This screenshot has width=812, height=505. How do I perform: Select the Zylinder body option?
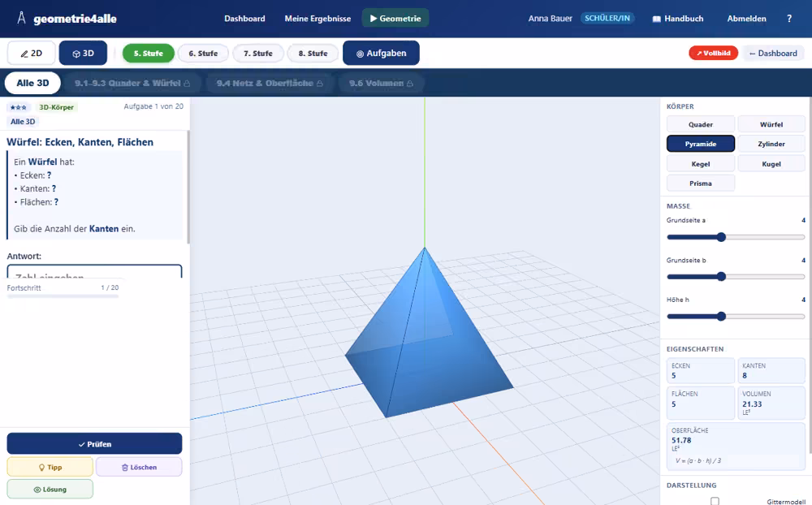tap(771, 144)
